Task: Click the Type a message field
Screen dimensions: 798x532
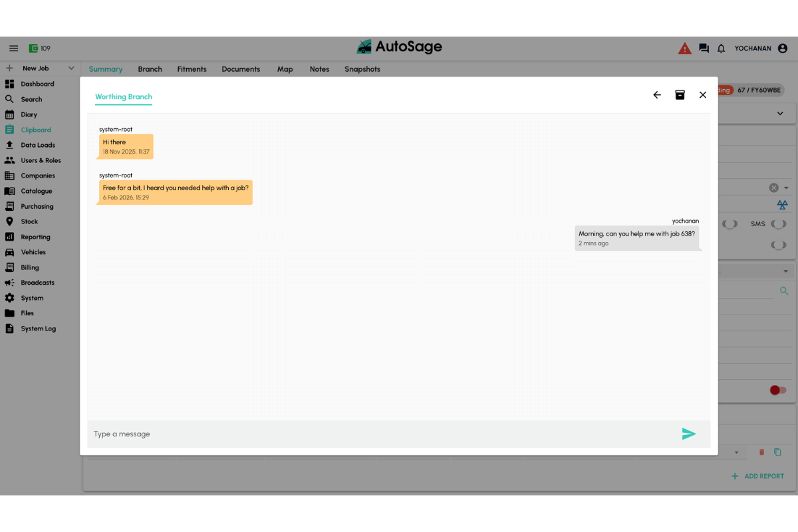Action: coord(379,434)
